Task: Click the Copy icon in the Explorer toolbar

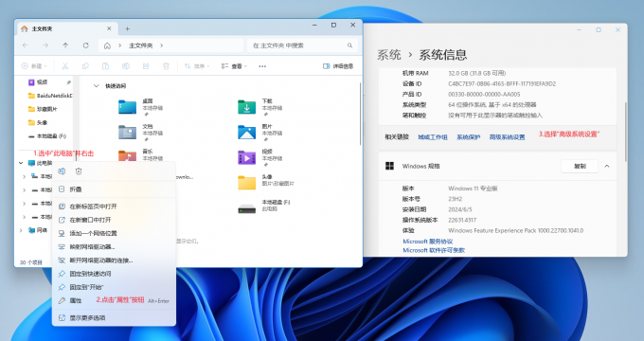Action: (85, 66)
